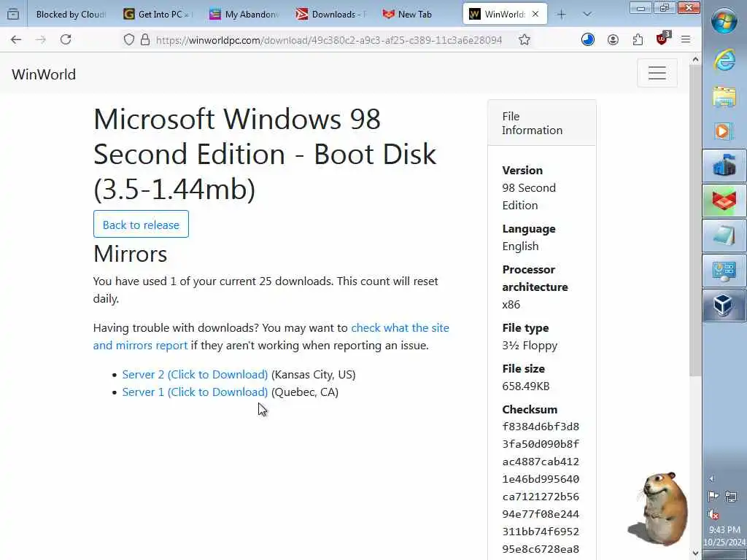
Task: Open the Firefox View icon at the tab bar's left end
Action: (x=13, y=15)
